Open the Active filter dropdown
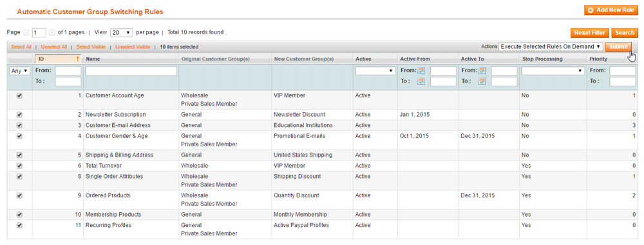This screenshot has width=644, height=245. [375, 71]
